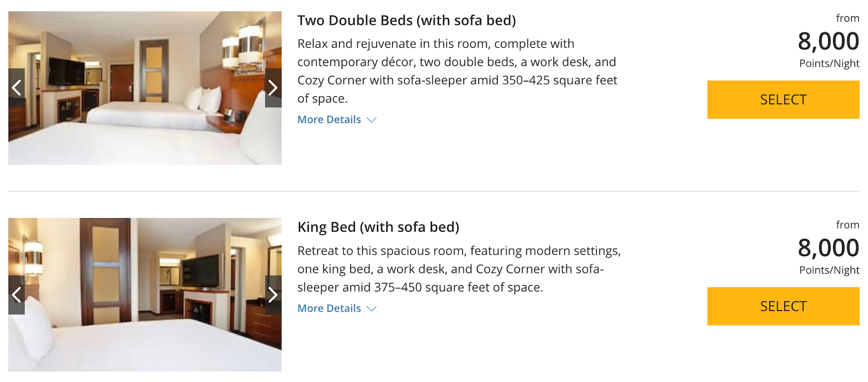Advance the King Bed photo carousel forward

click(273, 294)
